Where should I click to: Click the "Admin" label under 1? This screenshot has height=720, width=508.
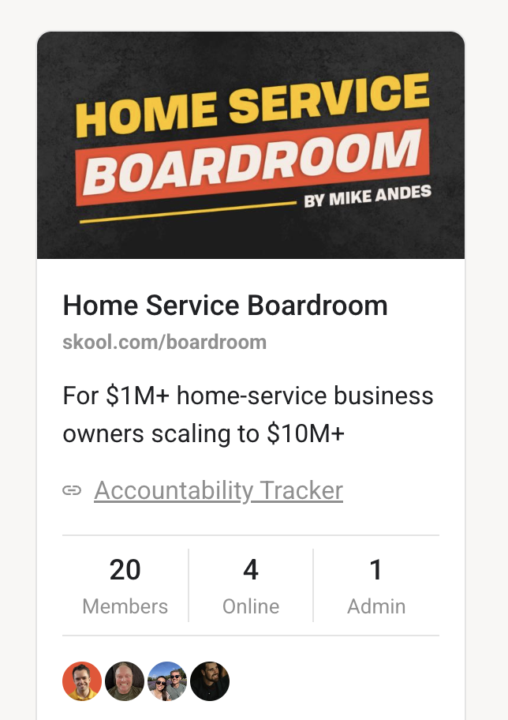pos(376,607)
